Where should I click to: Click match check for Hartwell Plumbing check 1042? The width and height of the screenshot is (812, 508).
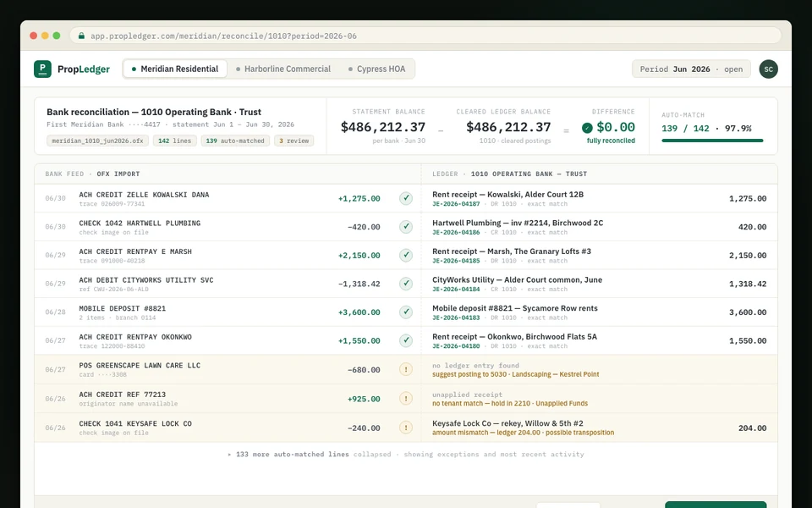tap(405, 227)
